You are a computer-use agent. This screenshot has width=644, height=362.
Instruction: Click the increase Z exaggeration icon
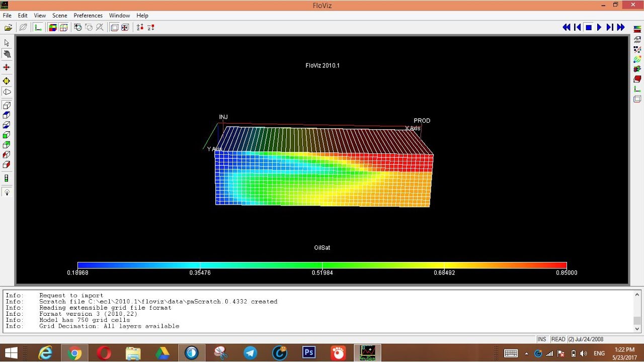140,27
